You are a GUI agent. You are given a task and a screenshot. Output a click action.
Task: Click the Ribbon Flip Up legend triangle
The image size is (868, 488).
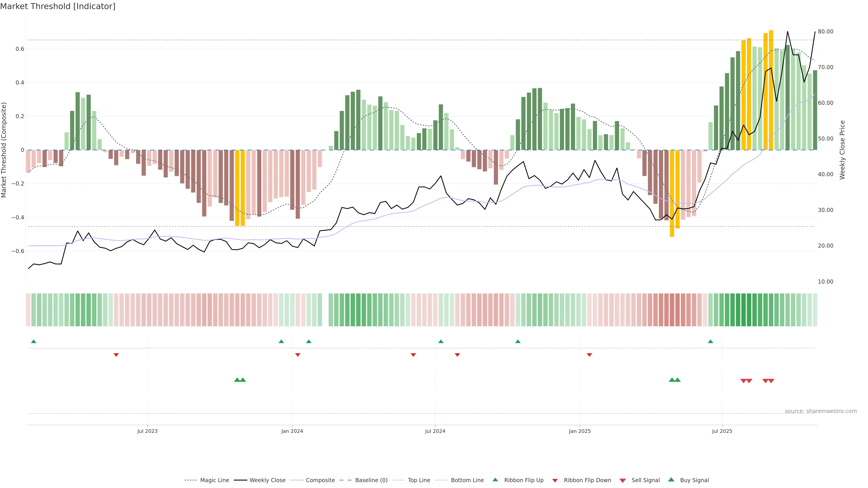coord(495,480)
